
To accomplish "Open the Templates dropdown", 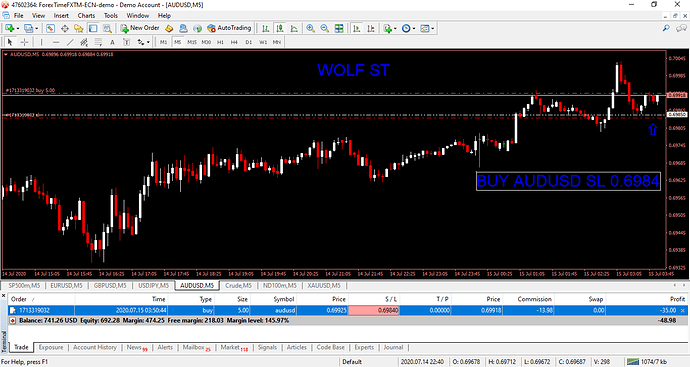I will click(427, 29).
